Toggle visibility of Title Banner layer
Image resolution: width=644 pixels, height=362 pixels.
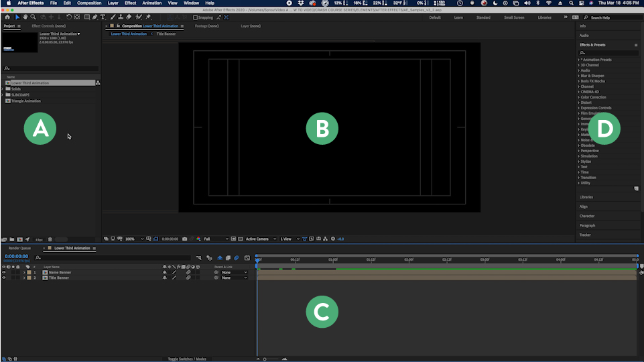[x=4, y=278]
